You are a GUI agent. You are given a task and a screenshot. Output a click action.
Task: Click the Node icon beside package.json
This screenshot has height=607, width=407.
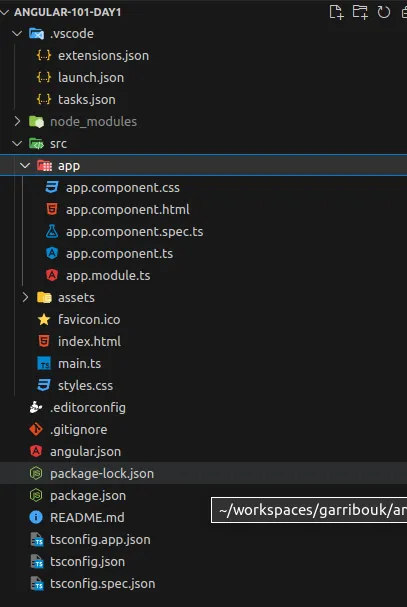click(x=36, y=495)
